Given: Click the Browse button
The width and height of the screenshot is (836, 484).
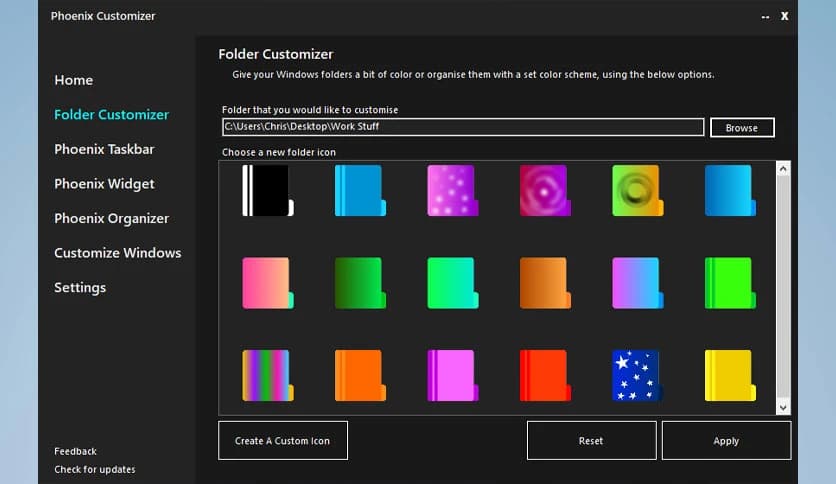Looking at the screenshot, I should [742, 127].
